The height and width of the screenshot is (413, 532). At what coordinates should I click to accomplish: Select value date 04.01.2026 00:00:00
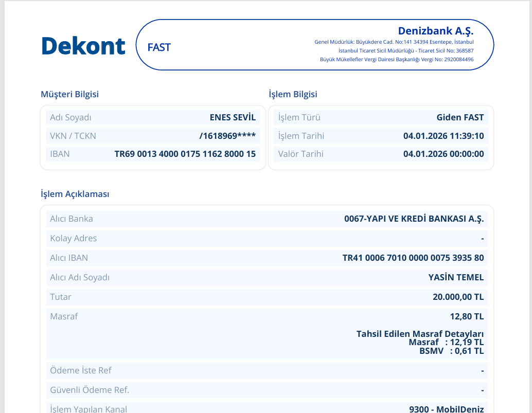point(444,154)
